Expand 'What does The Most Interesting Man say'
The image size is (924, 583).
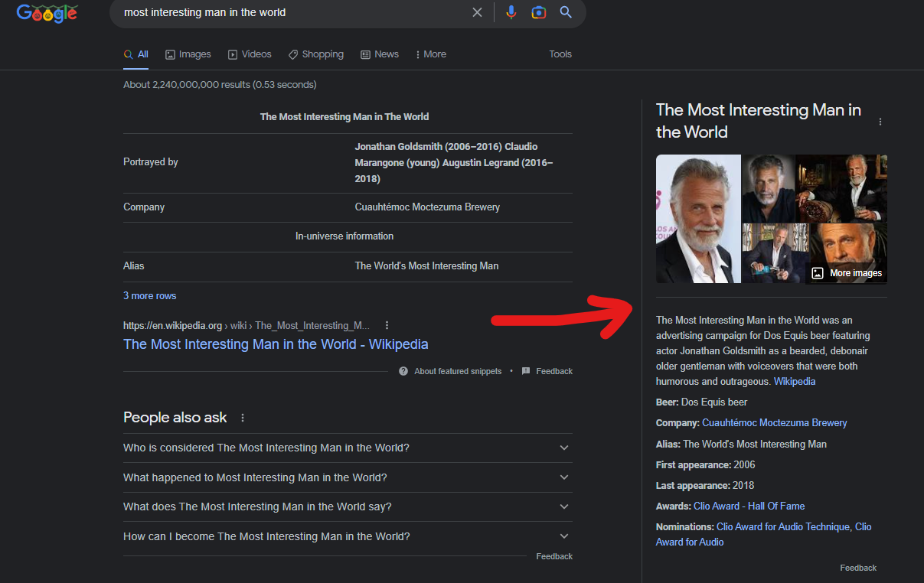click(x=348, y=506)
